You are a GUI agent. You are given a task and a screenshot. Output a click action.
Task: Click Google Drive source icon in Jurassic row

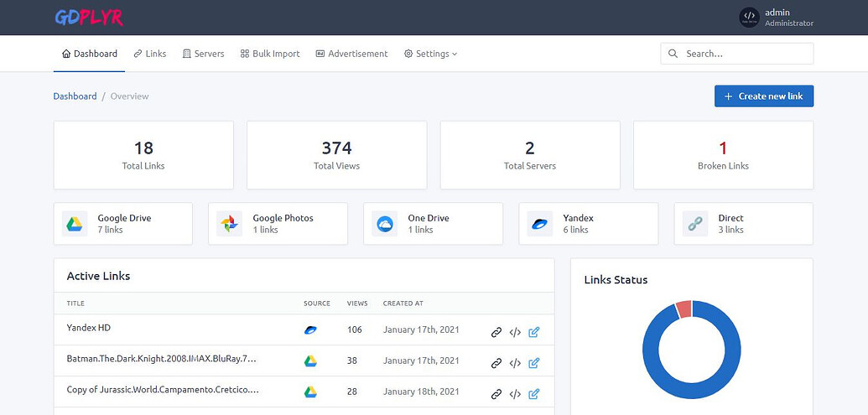tap(310, 392)
